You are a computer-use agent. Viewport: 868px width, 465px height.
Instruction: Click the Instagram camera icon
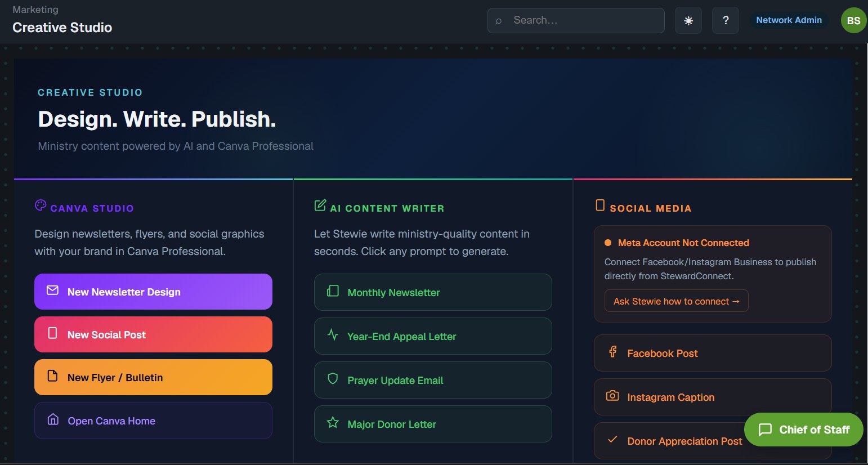(612, 396)
